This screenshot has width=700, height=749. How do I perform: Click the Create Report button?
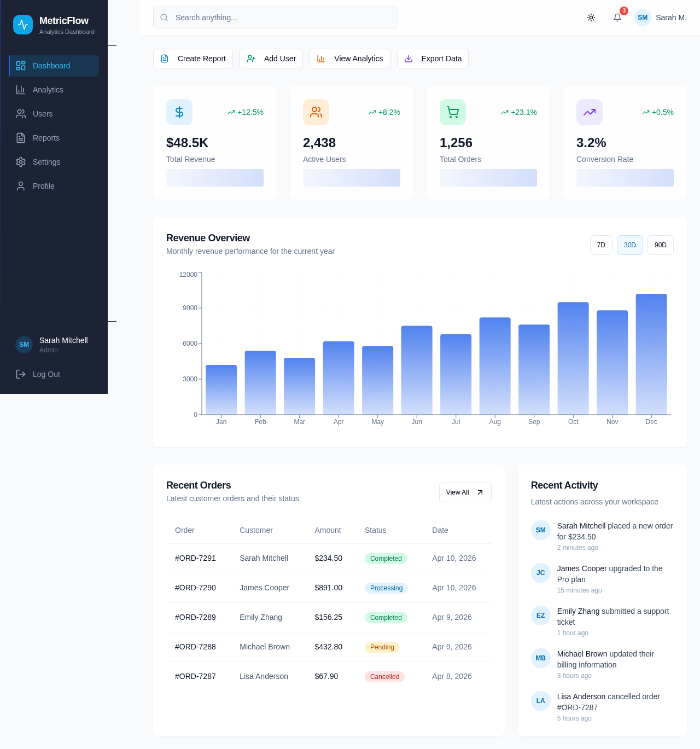point(193,59)
